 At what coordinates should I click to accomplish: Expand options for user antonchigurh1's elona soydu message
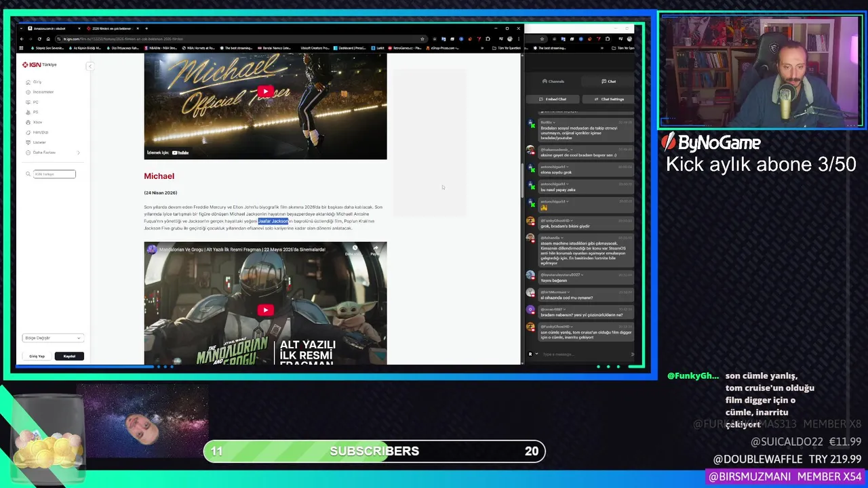pyautogui.click(x=568, y=167)
